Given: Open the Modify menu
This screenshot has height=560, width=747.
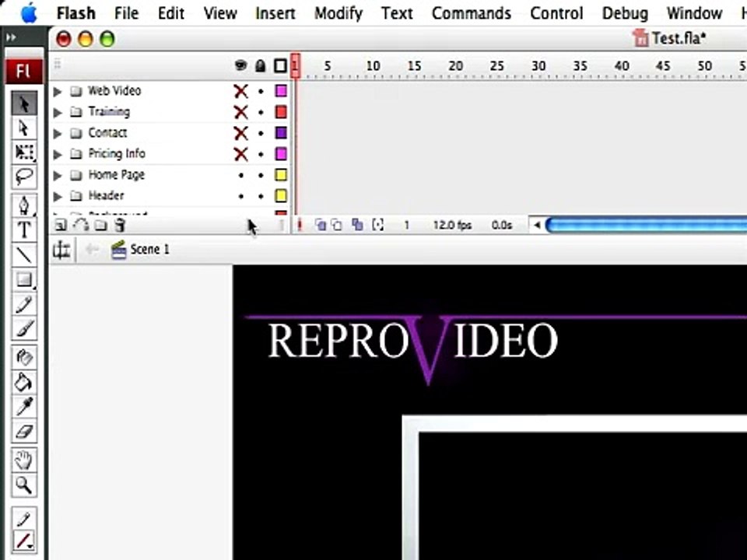Looking at the screenshot, I should [338, 13].
